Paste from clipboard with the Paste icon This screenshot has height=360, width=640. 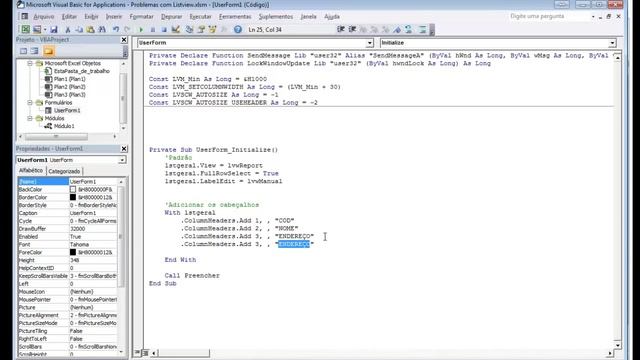pos(91,29)
